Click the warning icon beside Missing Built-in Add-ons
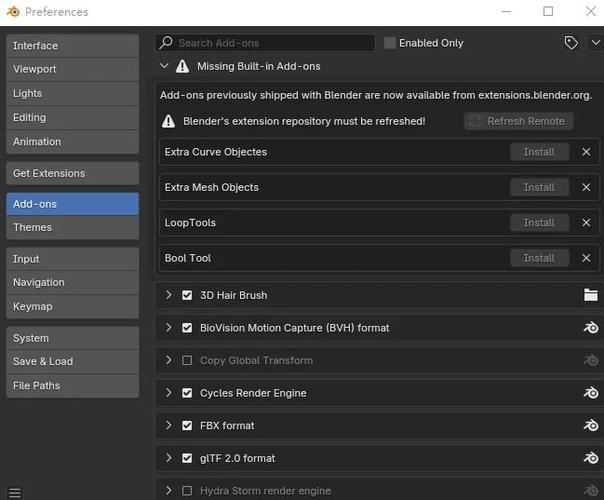 click(182, 66)
